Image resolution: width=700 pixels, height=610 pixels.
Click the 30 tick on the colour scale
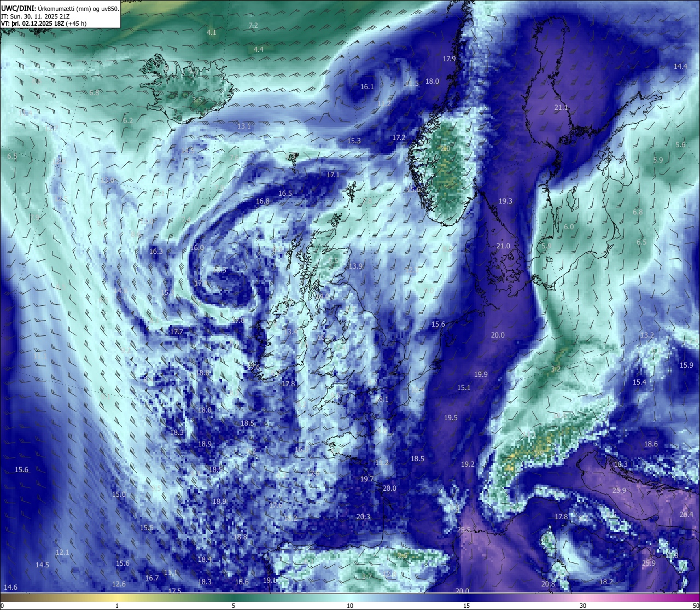click(583, 605)
